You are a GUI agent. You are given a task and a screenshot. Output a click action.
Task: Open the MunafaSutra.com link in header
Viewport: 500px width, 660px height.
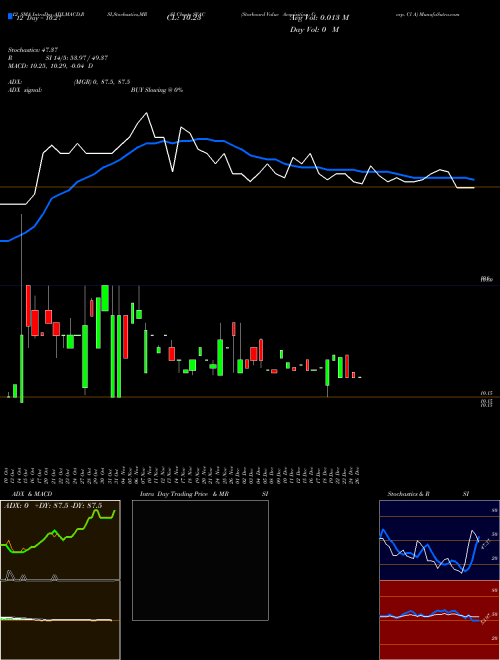tap(438, 14)
